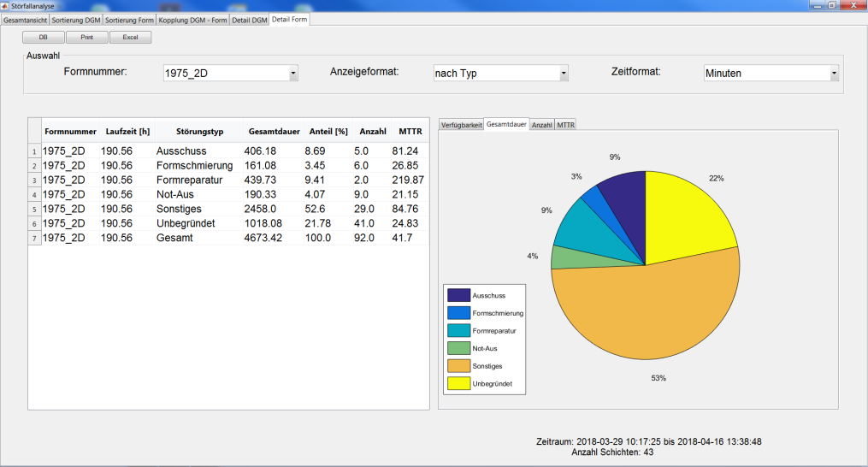Select table row number 7
Screen dimensions: 868x467
(34, 238)
